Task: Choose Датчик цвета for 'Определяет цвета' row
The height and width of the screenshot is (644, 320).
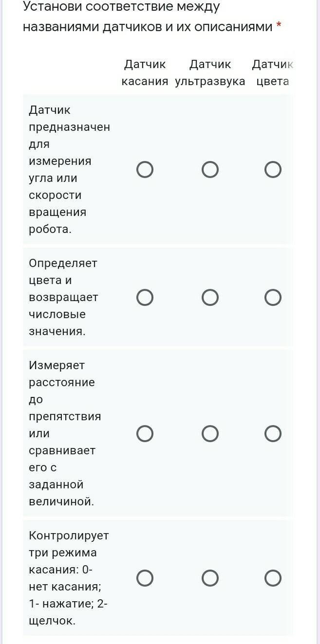Action: pos(273,297)
